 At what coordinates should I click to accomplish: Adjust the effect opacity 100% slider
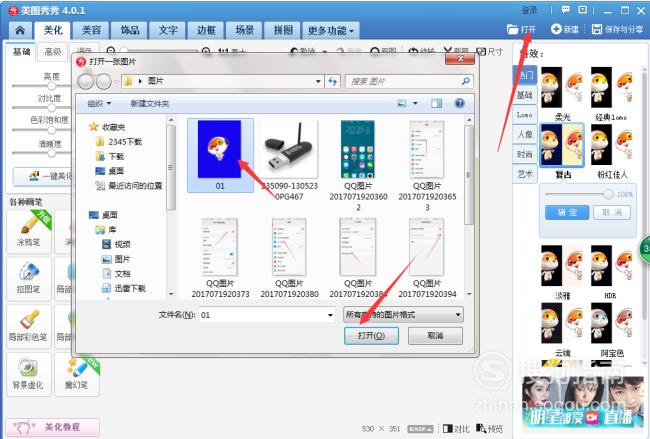(608, 194)
